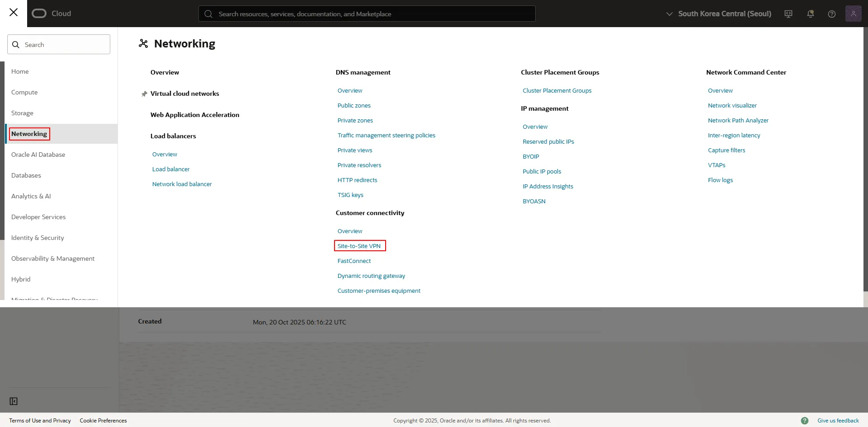Open VTAPs link
868x427 pixels.
(717, 165)
